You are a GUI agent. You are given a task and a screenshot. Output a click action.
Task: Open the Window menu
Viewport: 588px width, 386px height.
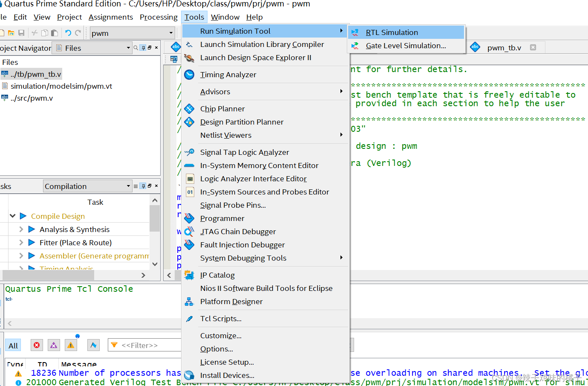[x=225, y=17]
